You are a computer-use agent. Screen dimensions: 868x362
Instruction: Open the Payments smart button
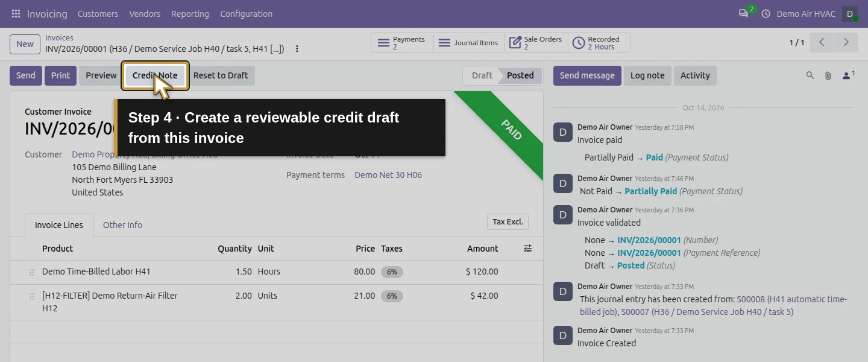402,43
